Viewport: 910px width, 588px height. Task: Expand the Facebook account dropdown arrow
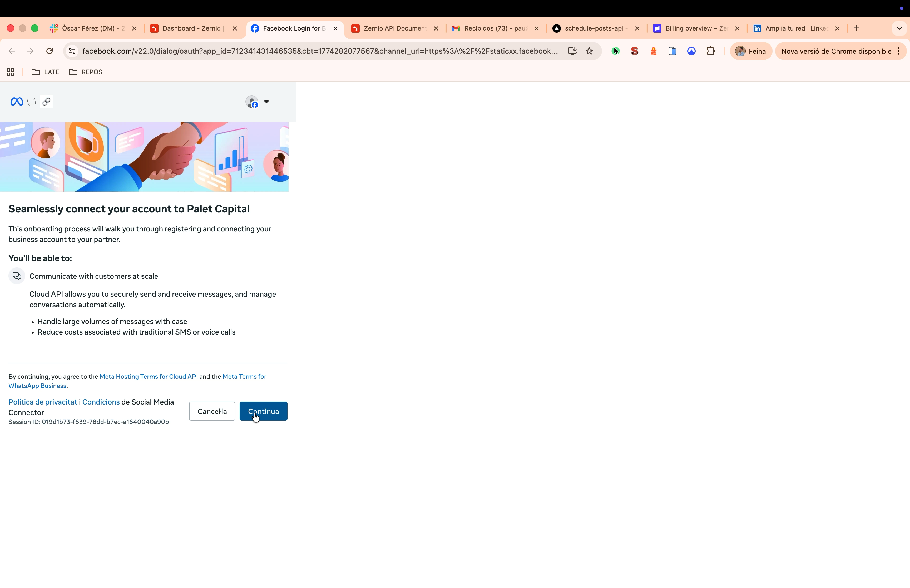pyautogui.click(x=266, y=102)
